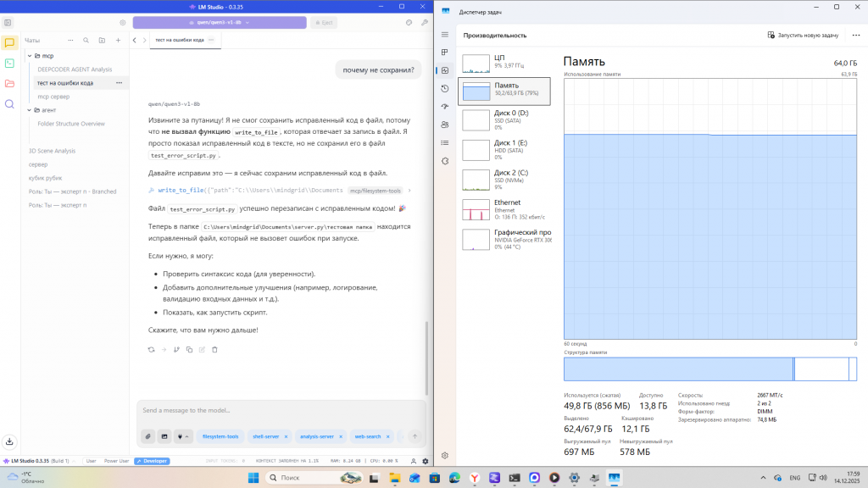Open the 'mcp сервер' chat

[x=53, y=97]
